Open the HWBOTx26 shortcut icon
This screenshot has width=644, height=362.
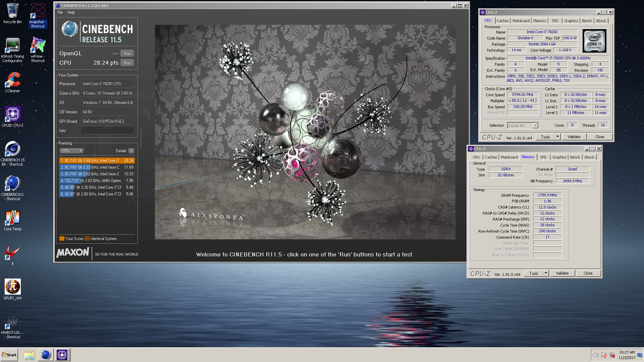click(12, 327)
